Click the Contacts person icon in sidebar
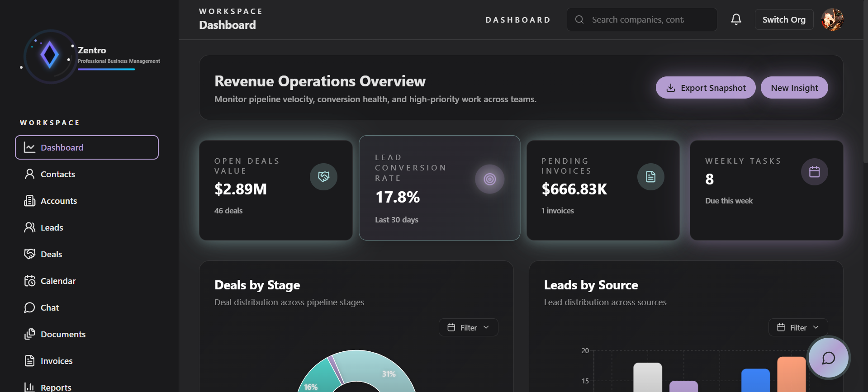Image resolution: width=868 pixels, height=392 pixels. point(29,174)
